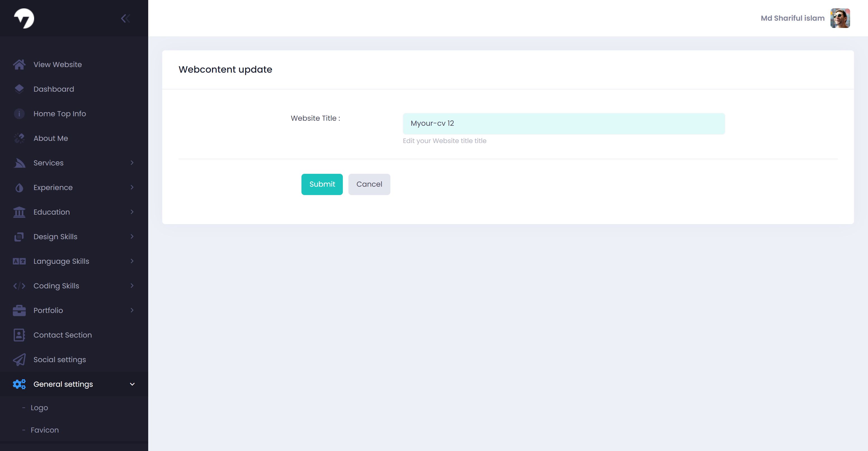This screenshot has height=451, width=868.
Task: Collapse the General settings section
Action: 132,384
